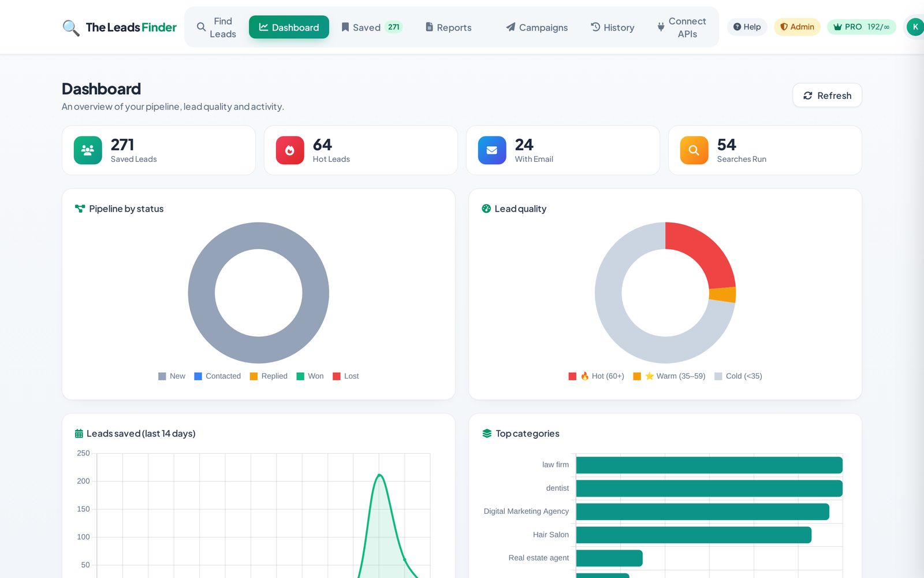Image resolution: width=924 pixels, height=578 pixels.
Task: Click the Top categories layers icon
Action: [487, 433]
